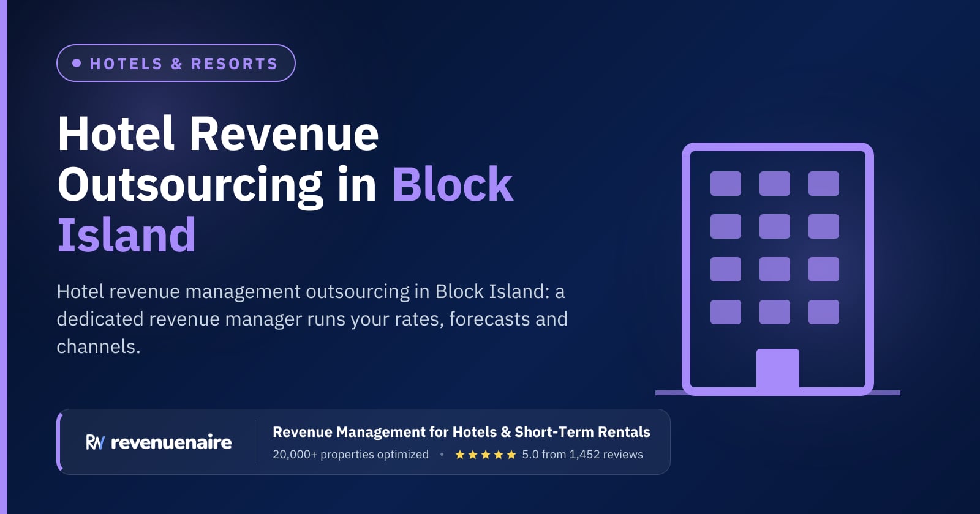This screenshot has width=980, height=514.
Task: Click the hotel building's entrance door
Action: 778,370
